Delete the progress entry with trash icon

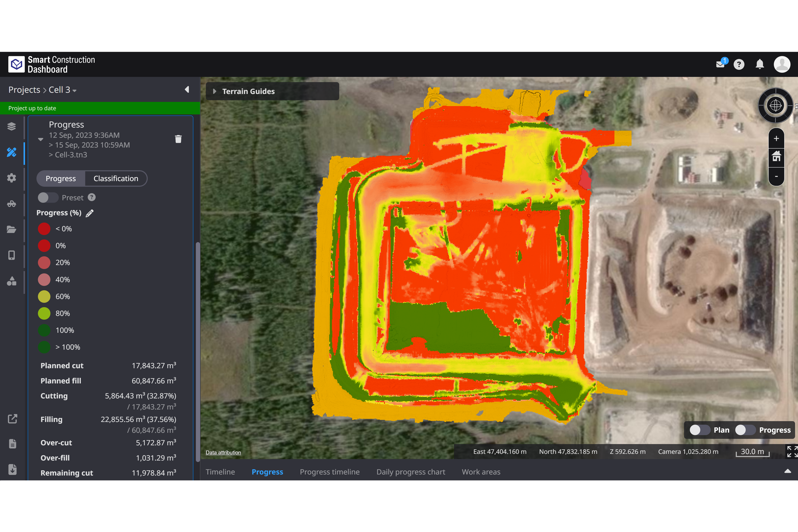[178, 139]
